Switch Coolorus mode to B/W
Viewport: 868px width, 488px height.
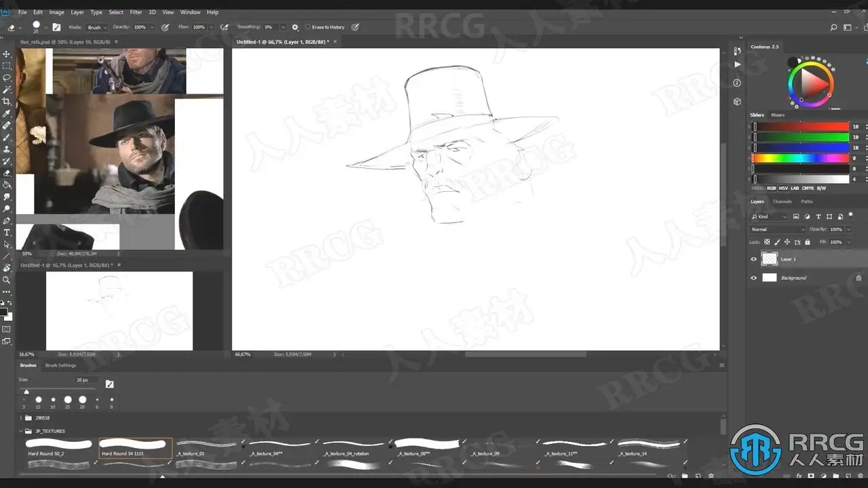(x=821, y=188)
